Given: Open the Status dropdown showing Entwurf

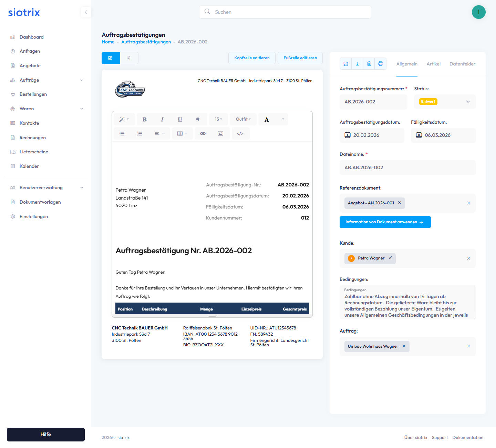Looking at the screenshot, I should [x=445, y=102].
